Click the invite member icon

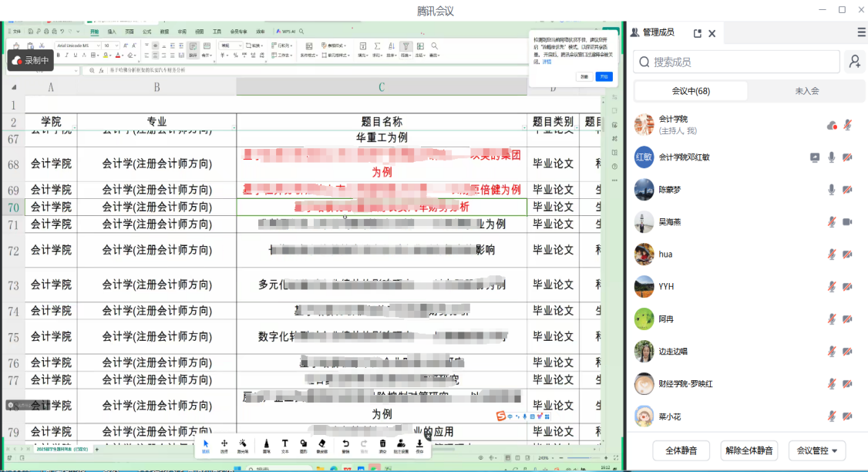(854, 62)
